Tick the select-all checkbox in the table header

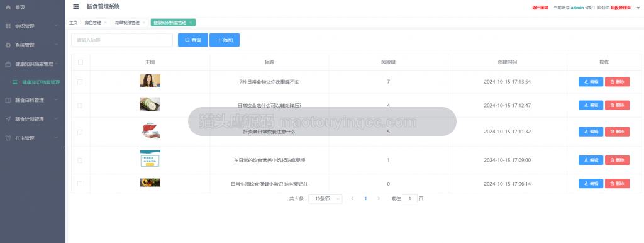coord(80,62)
